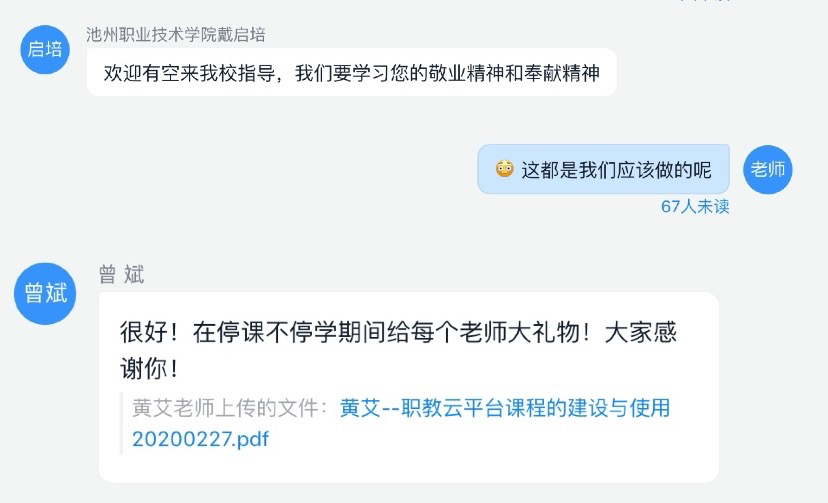Viewport: 828px width, 503px height.
Task: Open the 老师 avatar
Action: (x=767, y=169)
